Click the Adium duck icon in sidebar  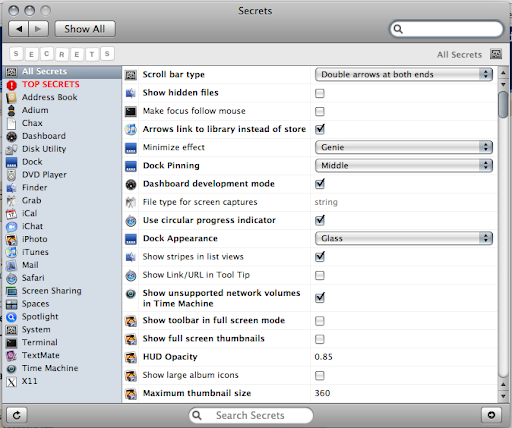[x=11, y=110]
